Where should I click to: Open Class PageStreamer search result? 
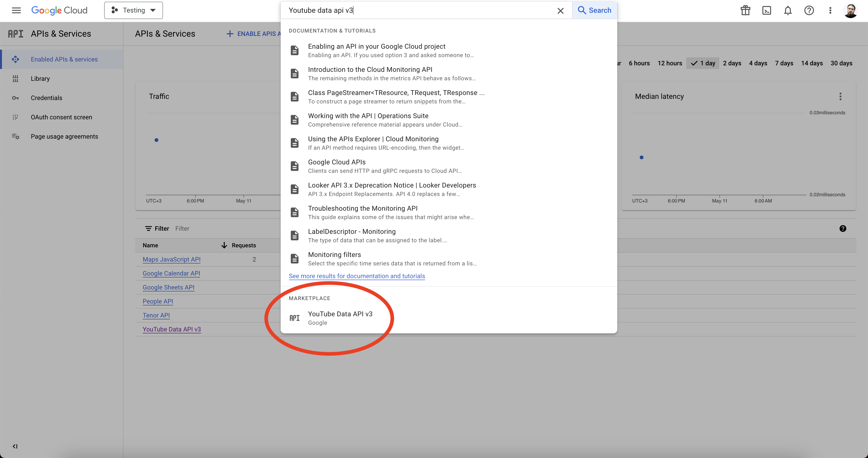click(x=449, y=97)
